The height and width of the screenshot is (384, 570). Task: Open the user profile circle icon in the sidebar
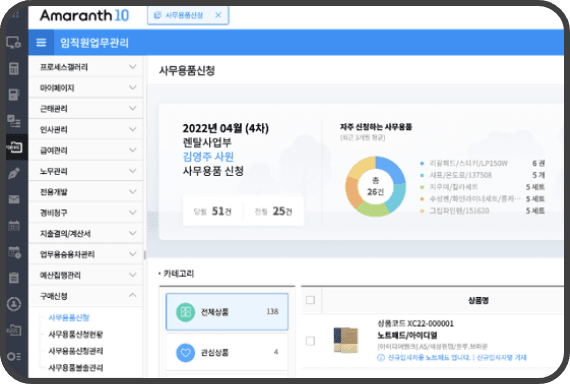click(x=14, y=304)
